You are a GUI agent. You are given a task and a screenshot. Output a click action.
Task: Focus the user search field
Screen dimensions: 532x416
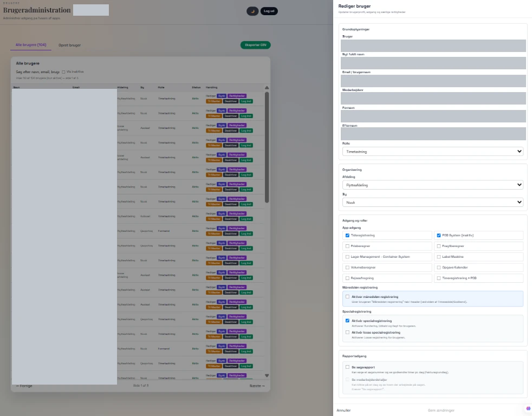[38, 72]
